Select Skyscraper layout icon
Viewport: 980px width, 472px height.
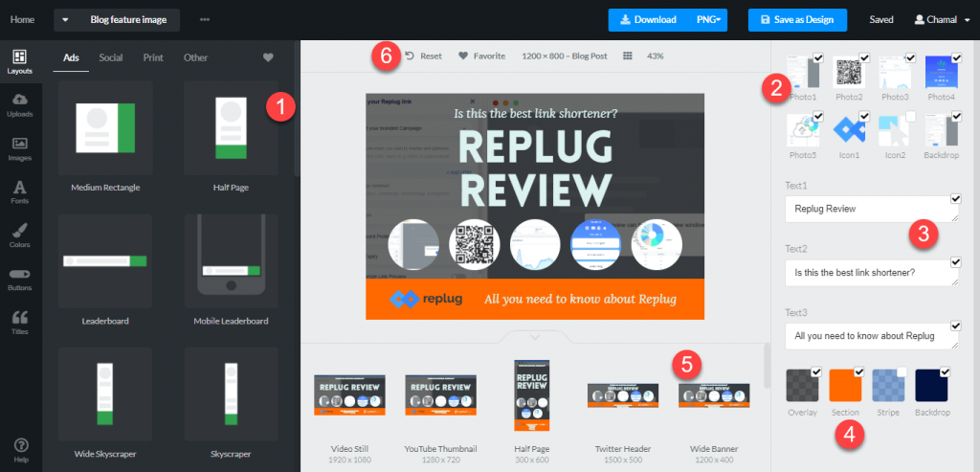(231, 393)
